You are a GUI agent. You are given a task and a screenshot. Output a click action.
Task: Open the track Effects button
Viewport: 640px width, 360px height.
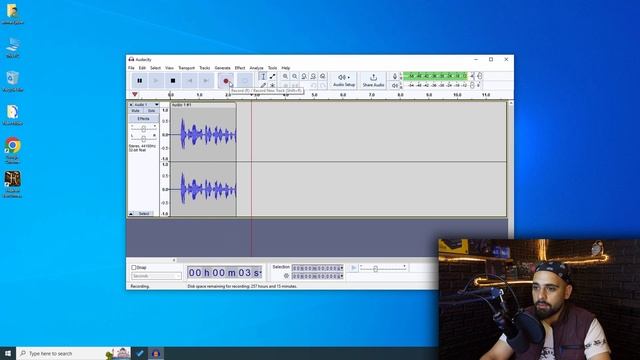tap(144, 118)
